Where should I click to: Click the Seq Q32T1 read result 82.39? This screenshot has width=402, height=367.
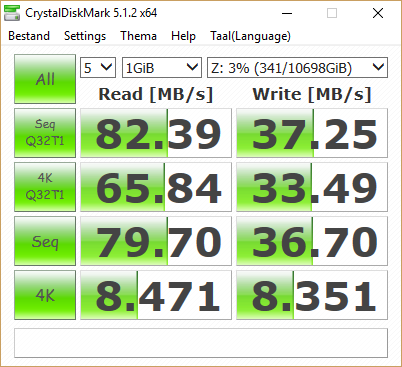156,133
